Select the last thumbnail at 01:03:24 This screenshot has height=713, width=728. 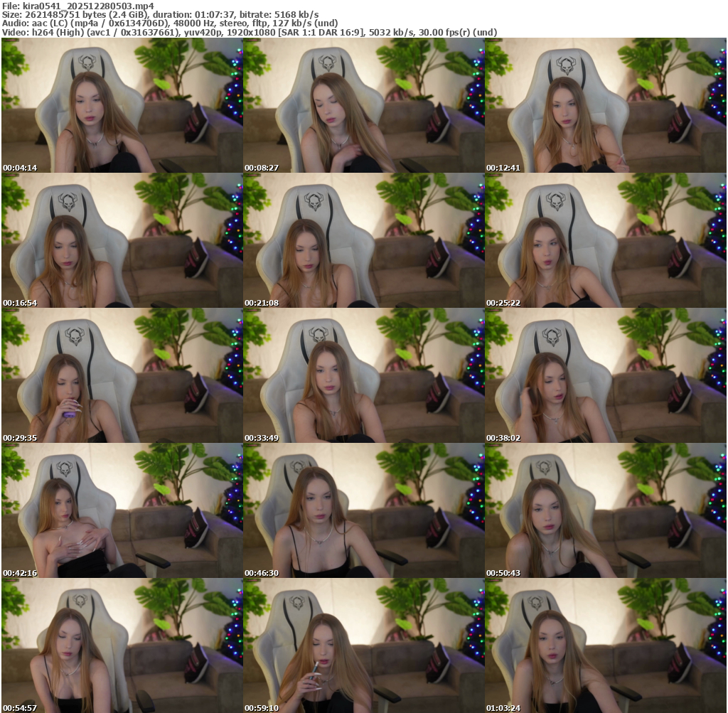click(606, 645)
